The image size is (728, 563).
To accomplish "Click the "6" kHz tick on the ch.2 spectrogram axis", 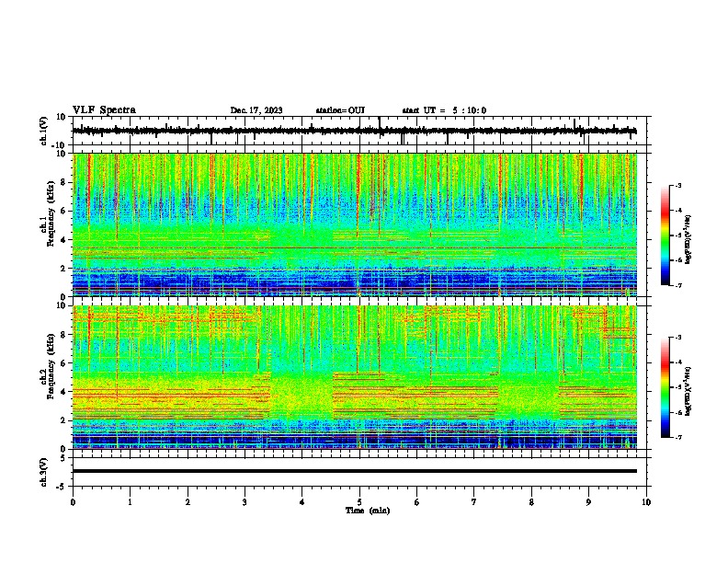I will click(63, 363).
